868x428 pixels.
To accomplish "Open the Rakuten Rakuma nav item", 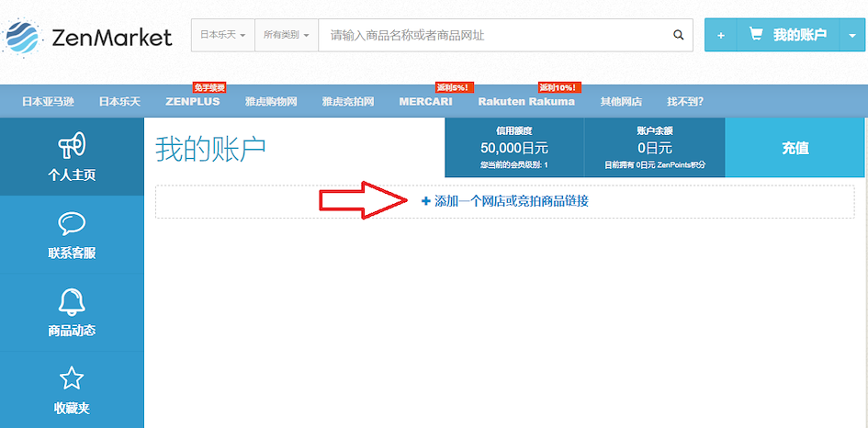I will click(x=526, y=101).
